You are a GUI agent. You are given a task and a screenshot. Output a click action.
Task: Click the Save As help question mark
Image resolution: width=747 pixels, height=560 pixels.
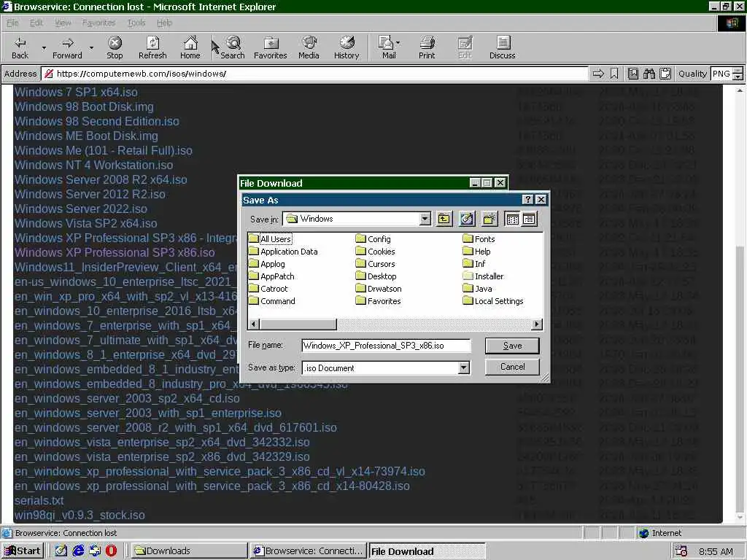(x=528, y=200)
